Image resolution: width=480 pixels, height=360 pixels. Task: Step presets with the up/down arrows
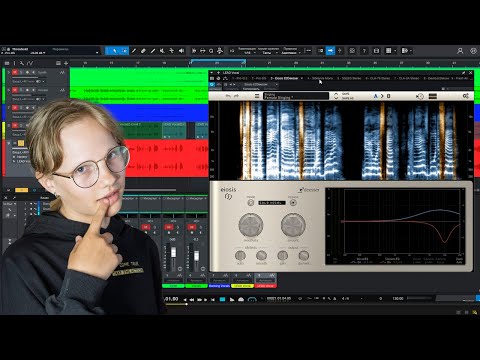click(336, 96)
